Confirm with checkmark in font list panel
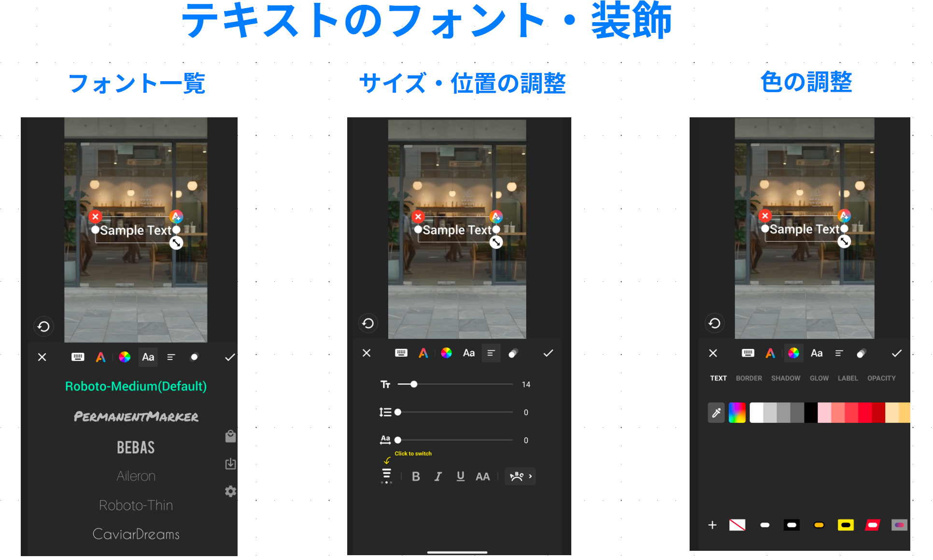Screen dimensions: 933x560 tap(230, 357)
